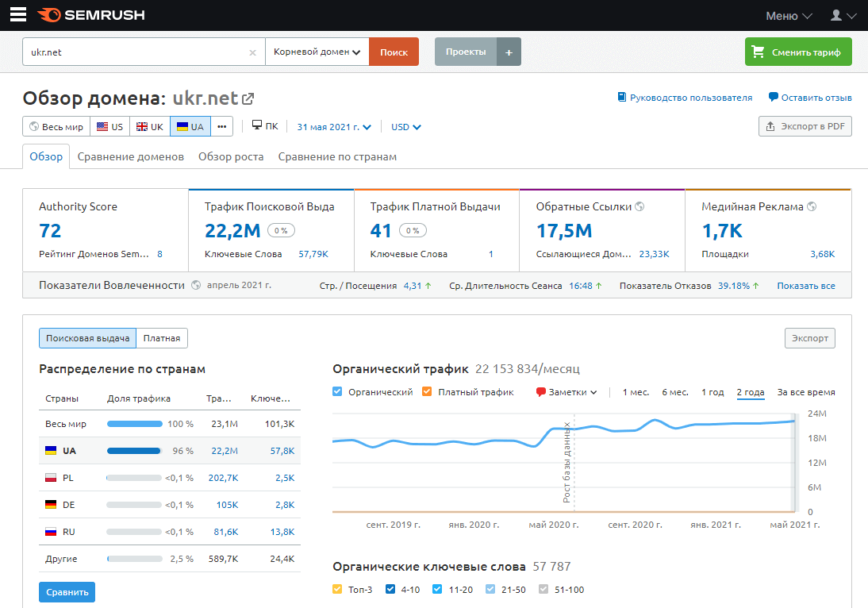The height and width of the screenshot is (608, 868).
Task: Switch to Поисковая выдача view
Action: click(87, 338)
